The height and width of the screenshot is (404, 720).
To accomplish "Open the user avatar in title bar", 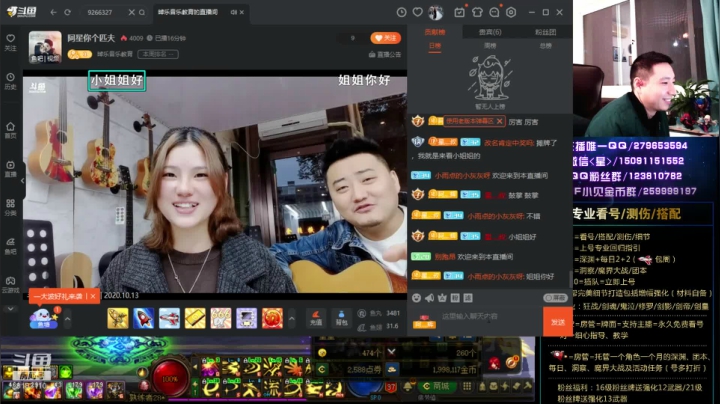I will point(435,12).
